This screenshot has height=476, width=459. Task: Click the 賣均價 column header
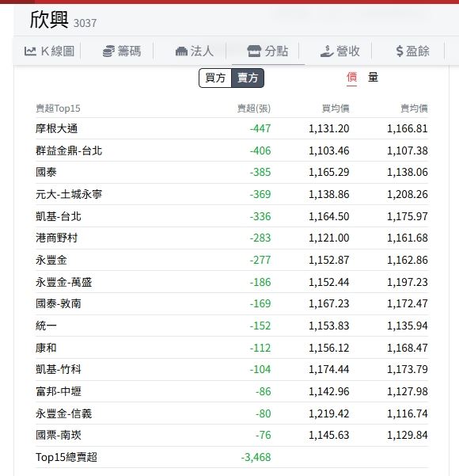point(414,109)
